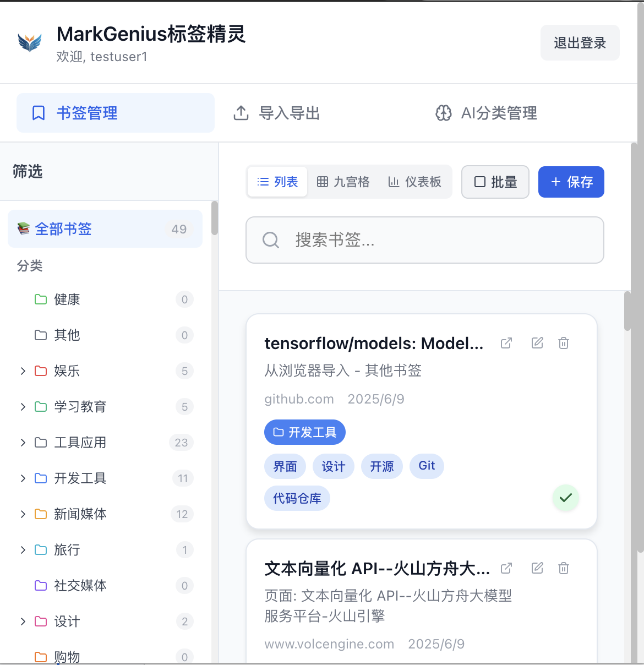Focus the 搜索书签 search field
This screenshot has width=644, height=665.
click(425, 240)
